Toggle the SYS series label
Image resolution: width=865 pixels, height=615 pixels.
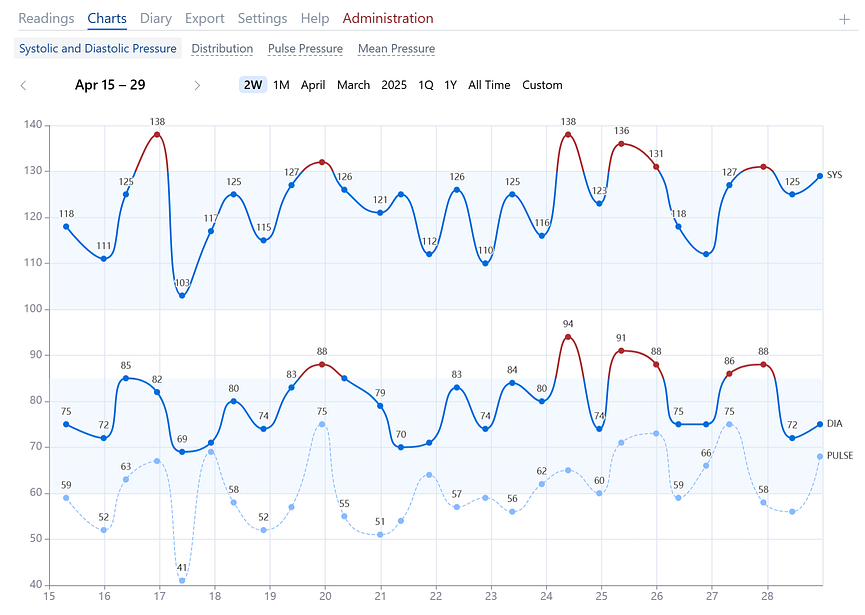point(837,175)
